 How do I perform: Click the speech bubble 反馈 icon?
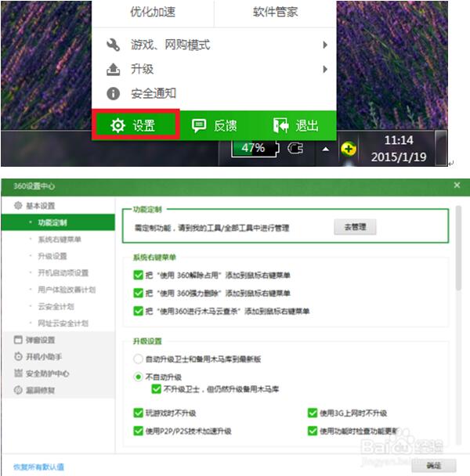[x=199, y=125]
